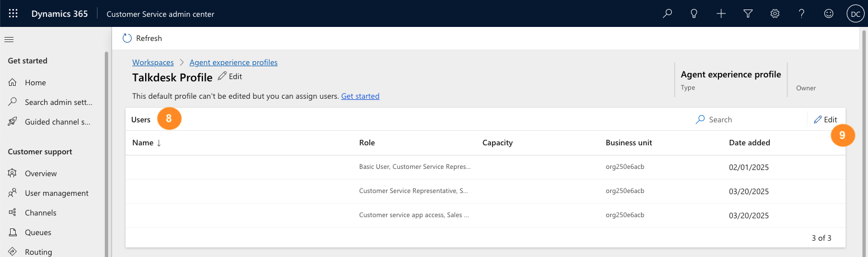Viewport: 868px width, 257px height.
Task: Click the 02/01/2025 date cell
Action: click(x=749, y=167)
